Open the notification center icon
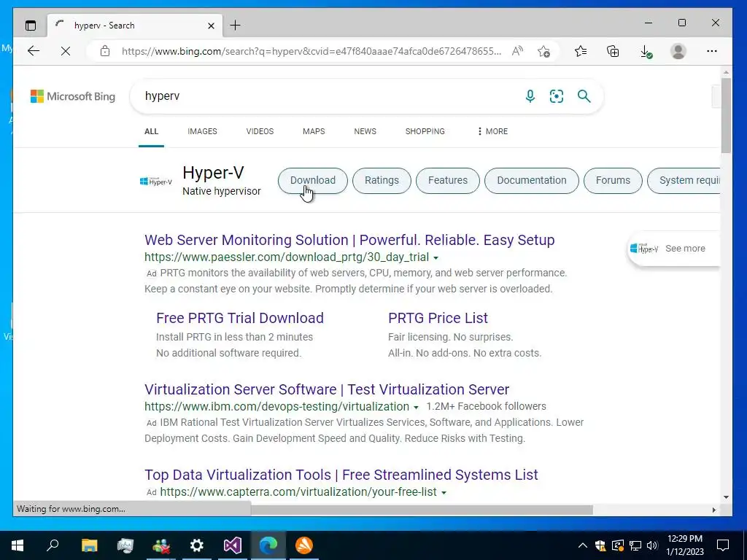 coord(723,545)
